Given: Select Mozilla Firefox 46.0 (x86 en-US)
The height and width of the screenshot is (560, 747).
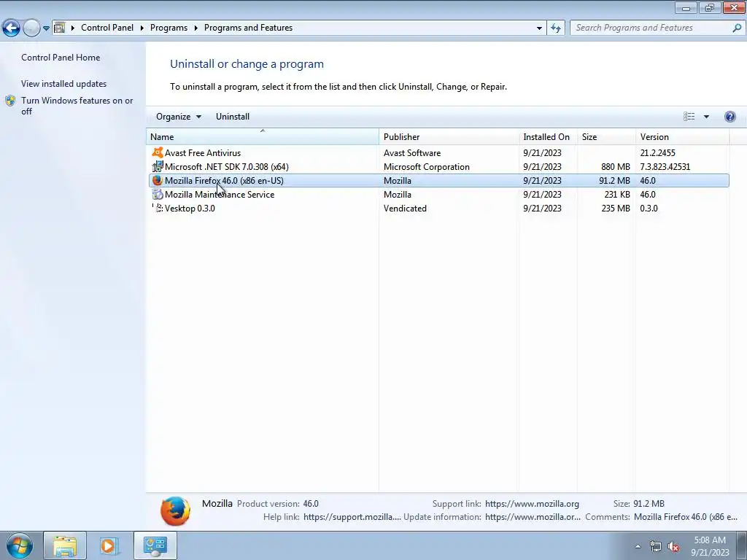Looking at the screenshot, I should coord(224,181).
